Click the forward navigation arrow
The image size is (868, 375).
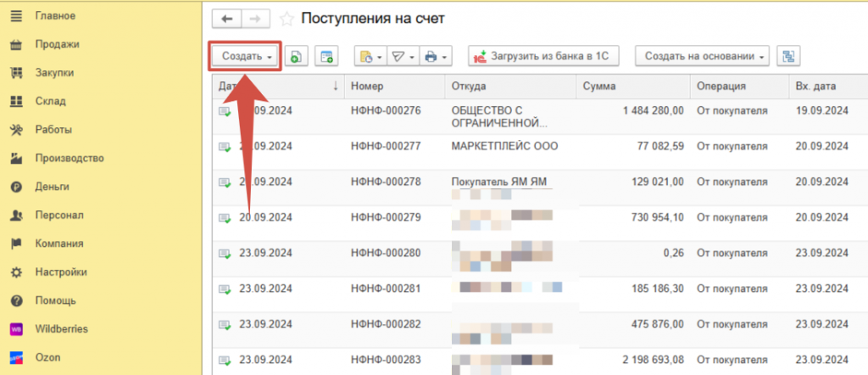tap(255, 19)
